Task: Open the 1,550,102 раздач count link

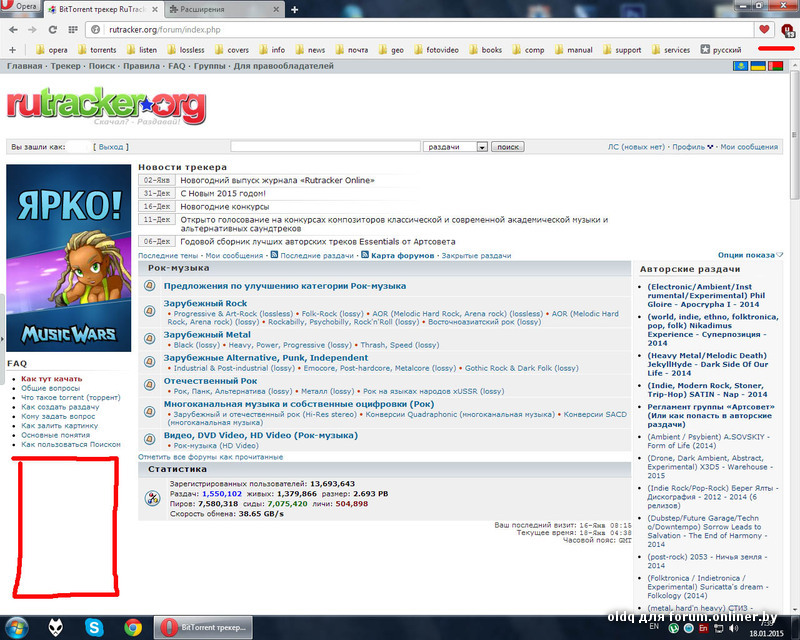Action: coord(222,494)
